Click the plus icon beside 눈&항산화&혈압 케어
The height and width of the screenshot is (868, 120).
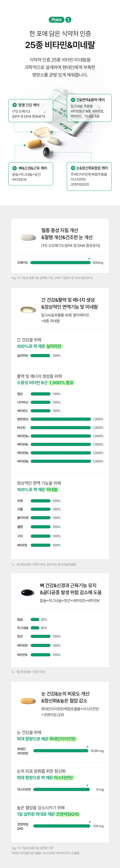point(73,168)
